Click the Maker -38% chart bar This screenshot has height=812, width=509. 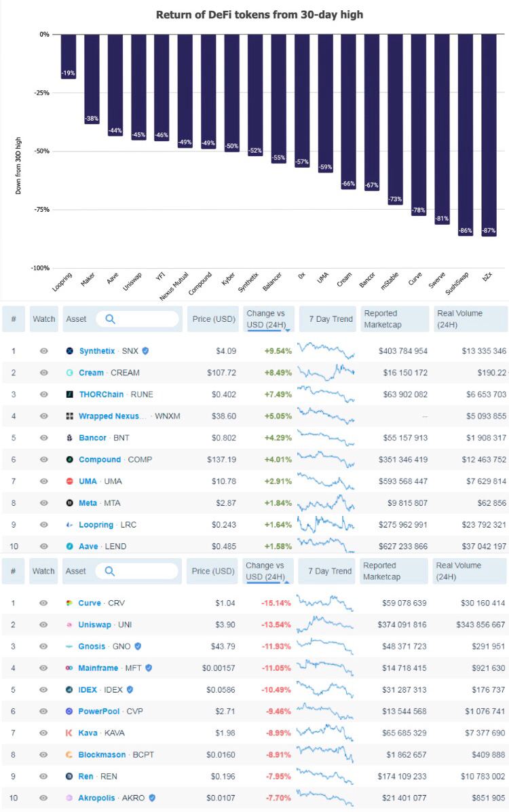click(92, 79)
